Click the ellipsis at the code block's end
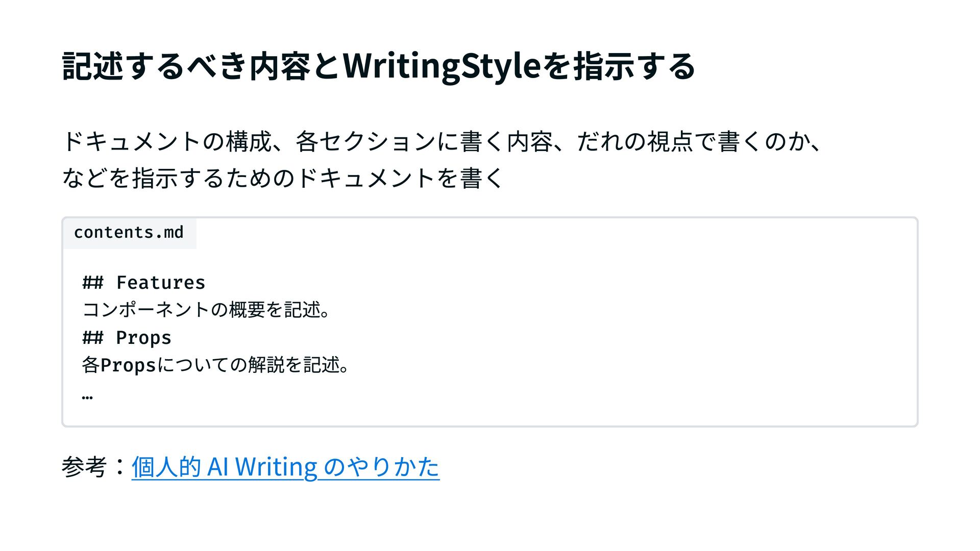 pos(87,395)
